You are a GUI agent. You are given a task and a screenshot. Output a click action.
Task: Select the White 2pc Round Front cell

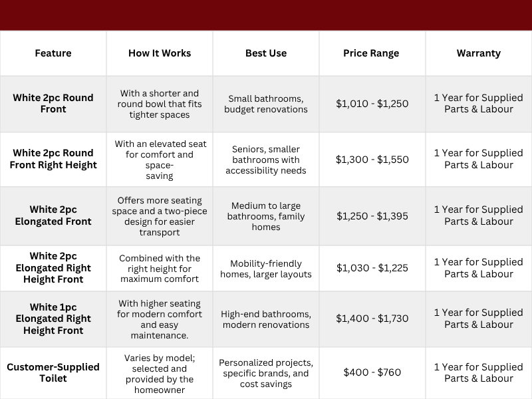[53, 104]
